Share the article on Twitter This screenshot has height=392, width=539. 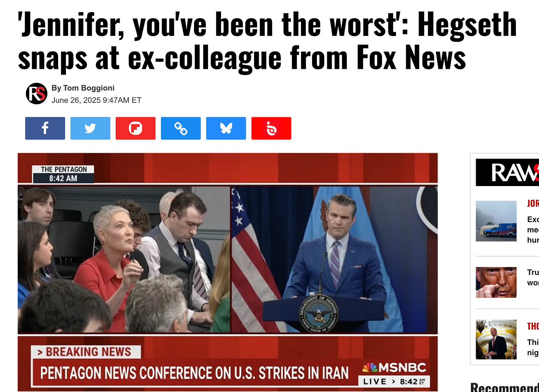pyautogui.click(x=90, y=128)
